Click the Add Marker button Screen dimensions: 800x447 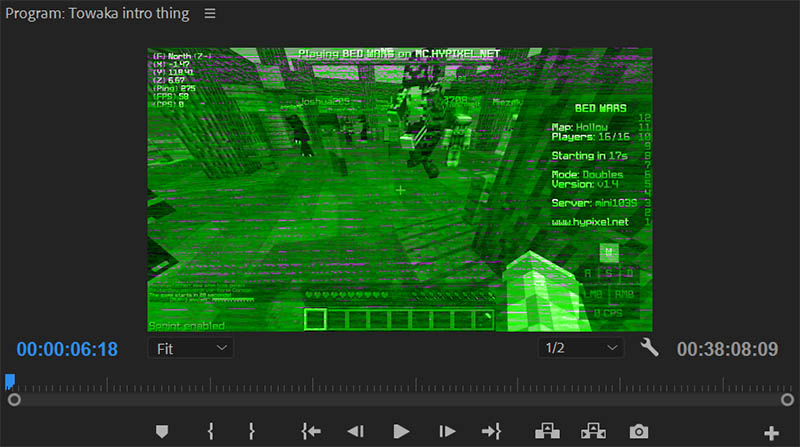162,432
